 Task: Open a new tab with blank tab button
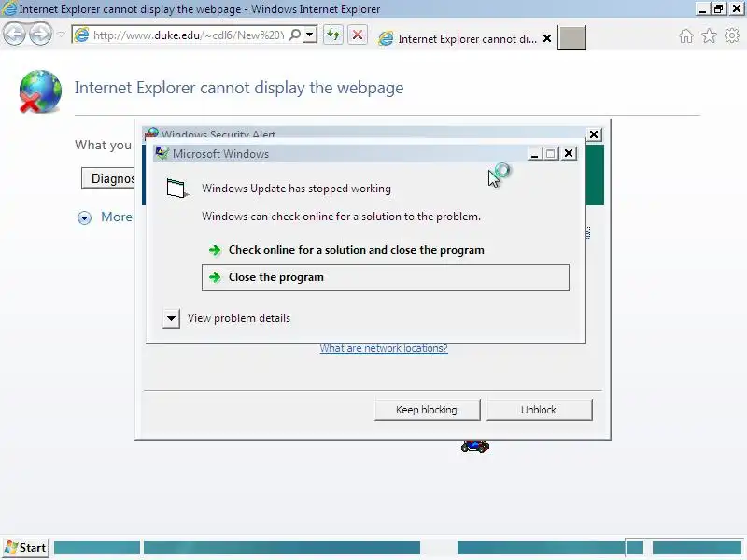coord(571,38)
